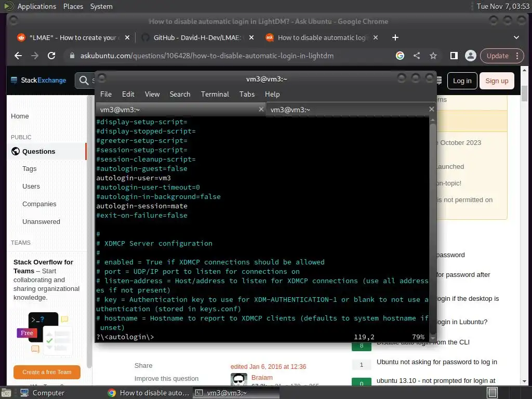Open terminal View menu

coord(152,95)
